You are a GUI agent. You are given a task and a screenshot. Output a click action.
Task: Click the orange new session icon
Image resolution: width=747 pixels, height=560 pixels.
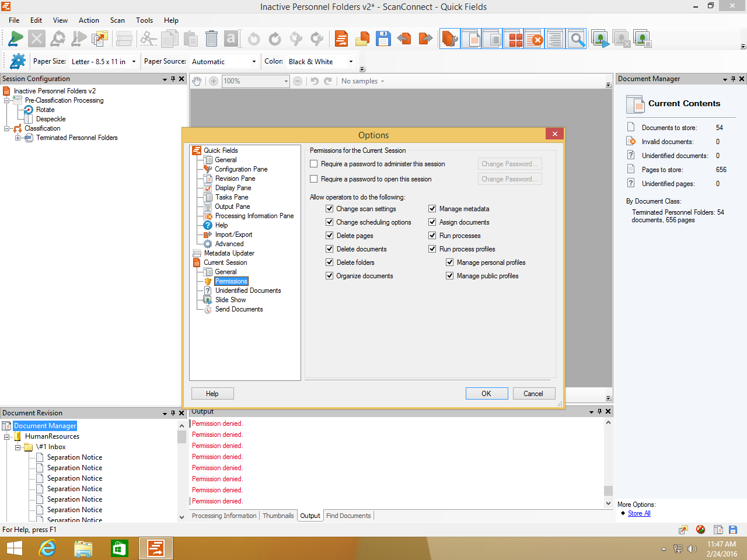(x=341, y=39)
